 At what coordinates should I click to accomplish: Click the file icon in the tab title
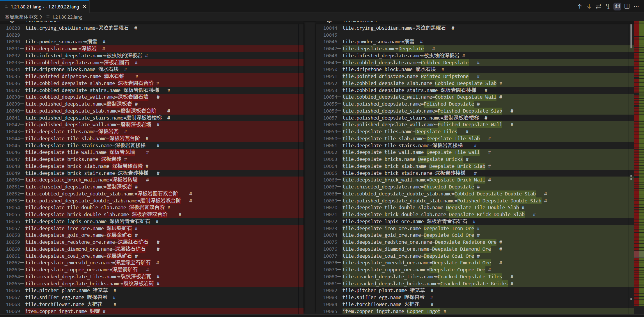pos(7,6)
